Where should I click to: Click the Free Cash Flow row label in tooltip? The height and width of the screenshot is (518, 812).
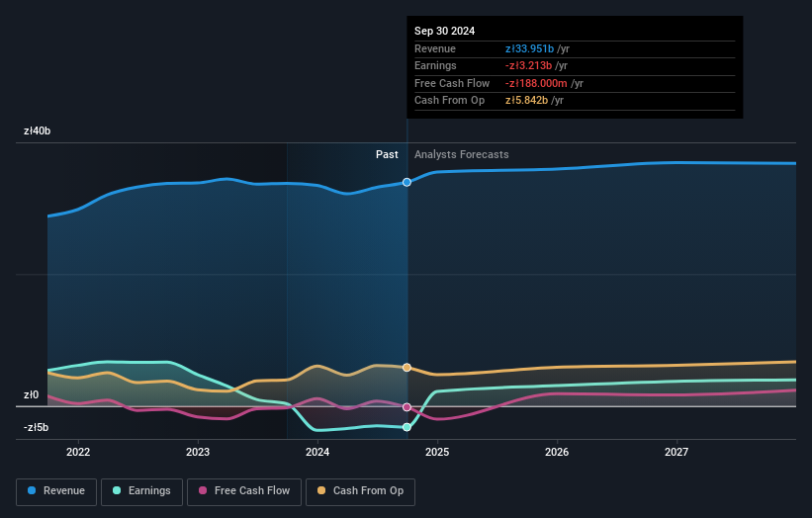pyautogui.click(x=452, y=83)
